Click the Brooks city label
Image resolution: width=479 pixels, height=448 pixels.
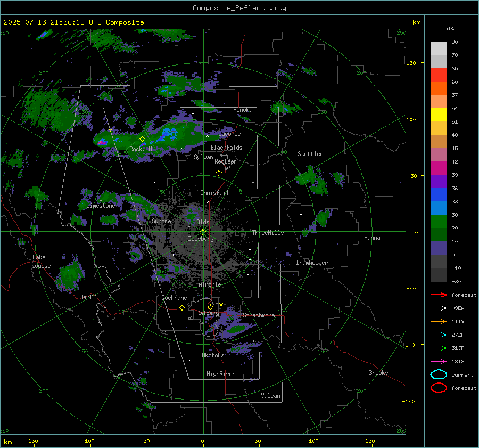coord(378,373)
